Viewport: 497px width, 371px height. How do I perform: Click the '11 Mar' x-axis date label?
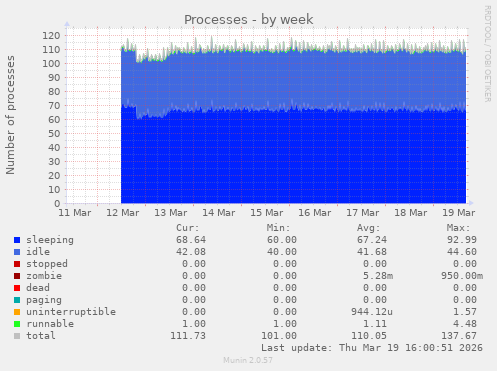click(75, 213)
